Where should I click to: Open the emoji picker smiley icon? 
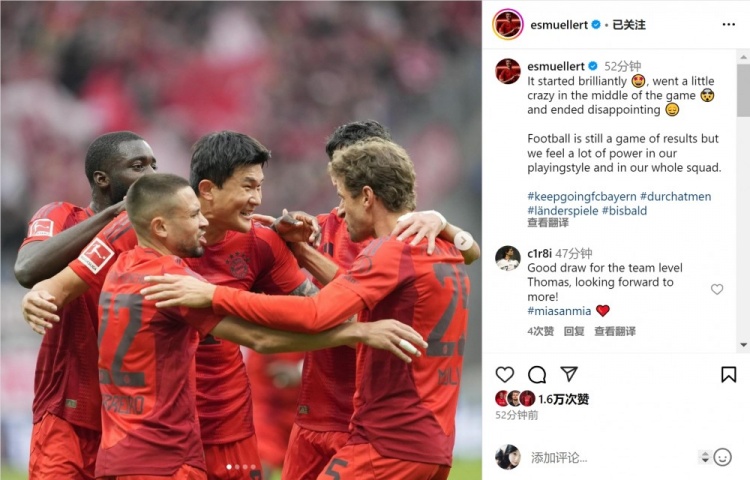(722, 457)
